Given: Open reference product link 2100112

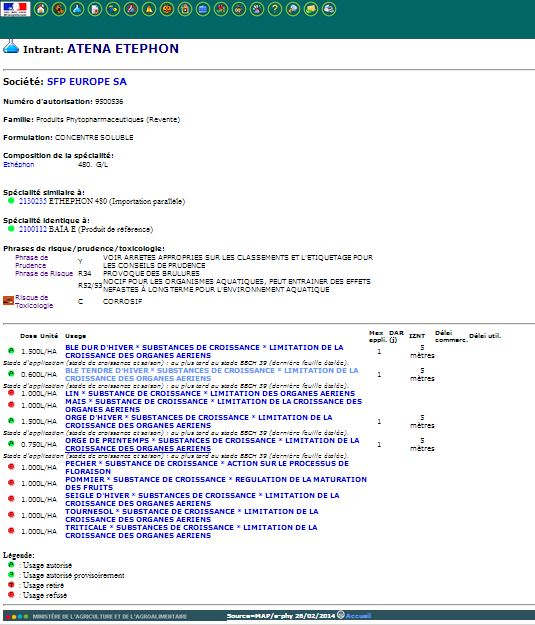Looking at the screenshot, I should [x=33, y=229].
